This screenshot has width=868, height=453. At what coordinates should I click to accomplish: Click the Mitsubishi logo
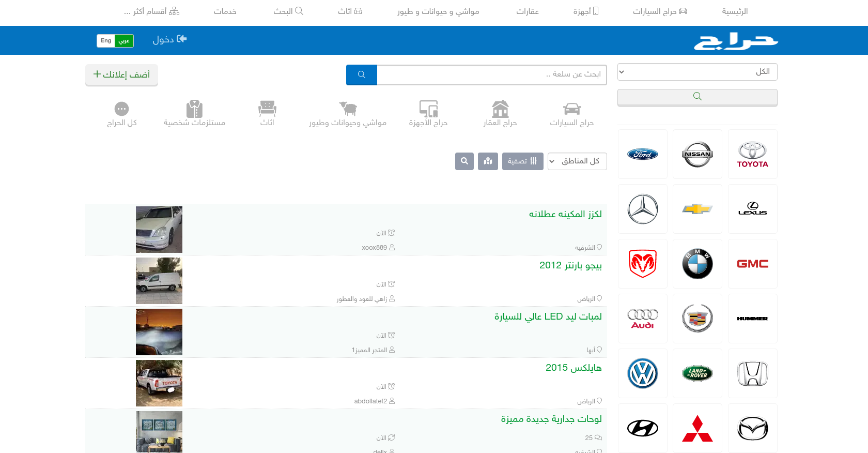(x=698, y=428)
